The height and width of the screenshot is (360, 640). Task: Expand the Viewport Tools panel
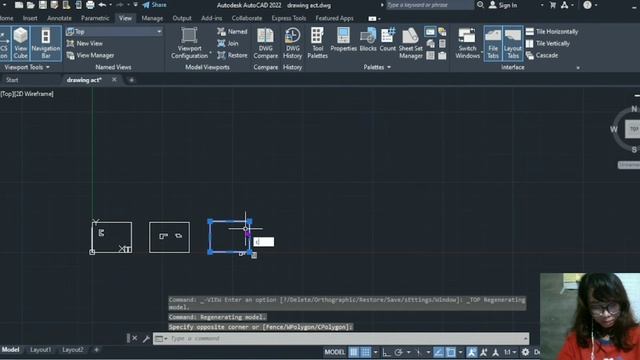[x=27, y=67]
